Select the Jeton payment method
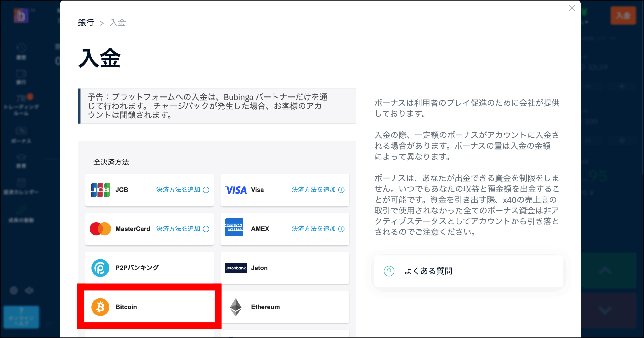The height and width of the screenshot is (338, 644). (x=285, y=268)
